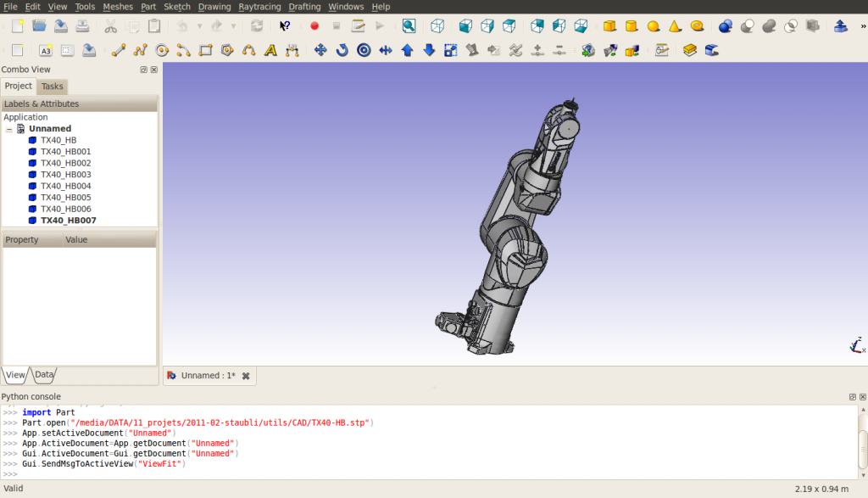Select the Draft rotate tool icon
Viewport: 868px width, 498px height.
pos(342,50)
